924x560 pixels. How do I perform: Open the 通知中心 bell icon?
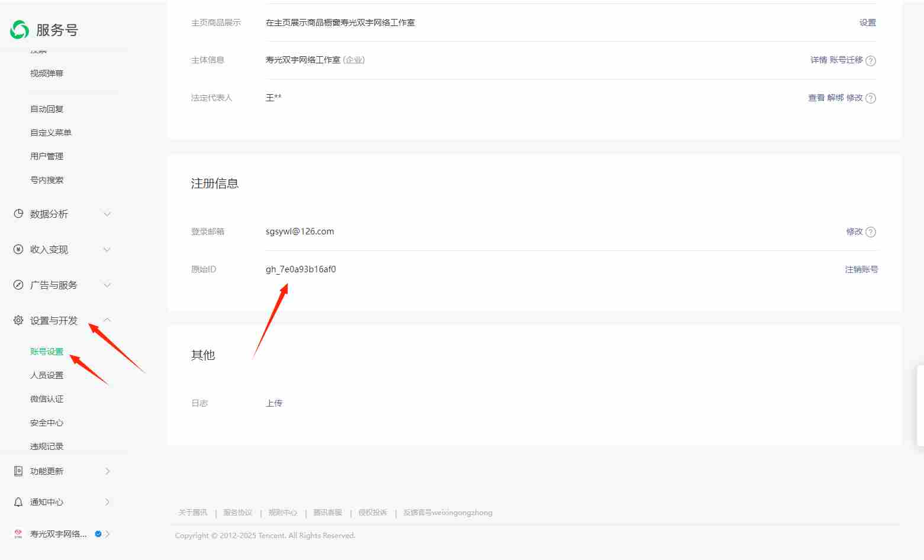tap(18, 501)
